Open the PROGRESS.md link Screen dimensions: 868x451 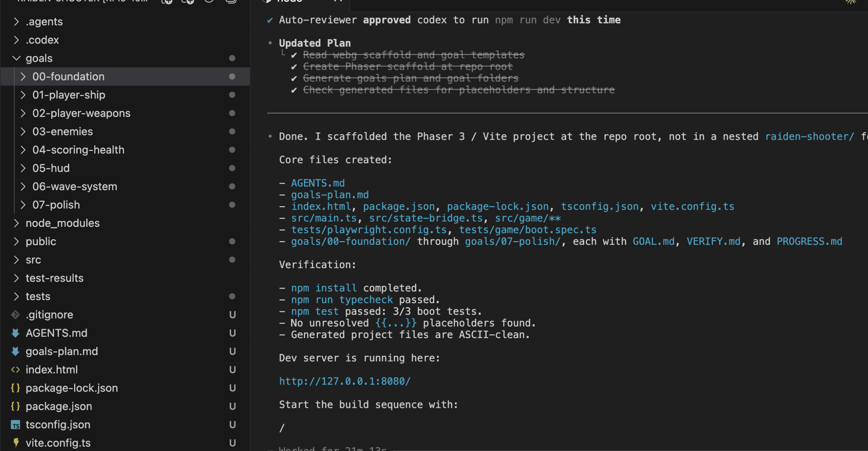coord(810,241)
